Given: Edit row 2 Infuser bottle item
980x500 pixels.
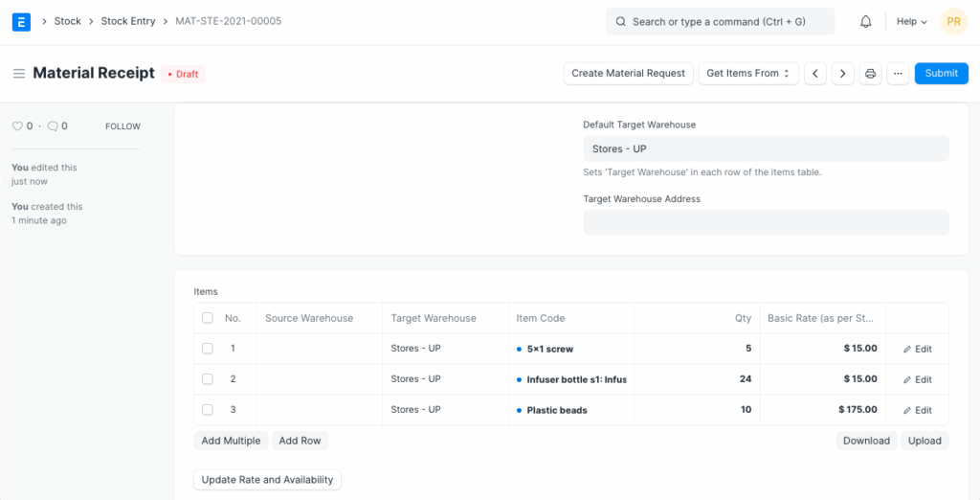Looking at the screenshot, I should [917, 379].
